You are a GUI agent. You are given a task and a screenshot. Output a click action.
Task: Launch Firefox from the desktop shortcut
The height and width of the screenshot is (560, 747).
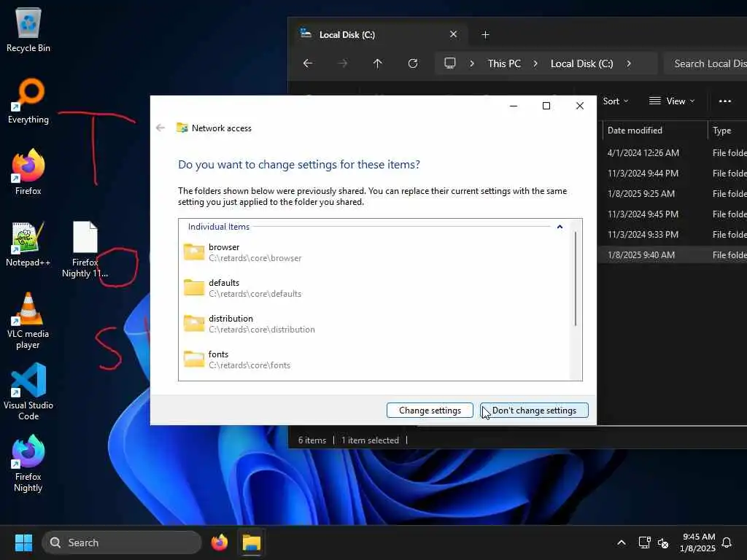28,172
